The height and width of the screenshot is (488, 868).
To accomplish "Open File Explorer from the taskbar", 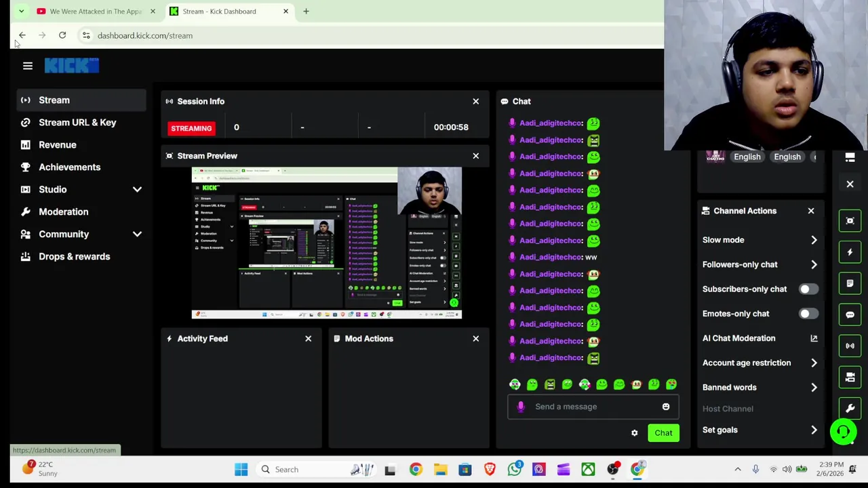I will 440,469.
